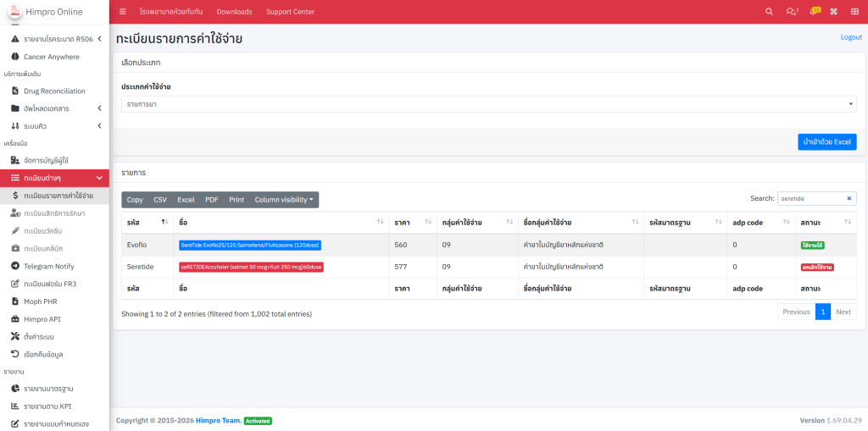Viewport: 868px width, 431px height.
Task: Click the blue SereTide Evoflo name tag
Action: point(250,245)
